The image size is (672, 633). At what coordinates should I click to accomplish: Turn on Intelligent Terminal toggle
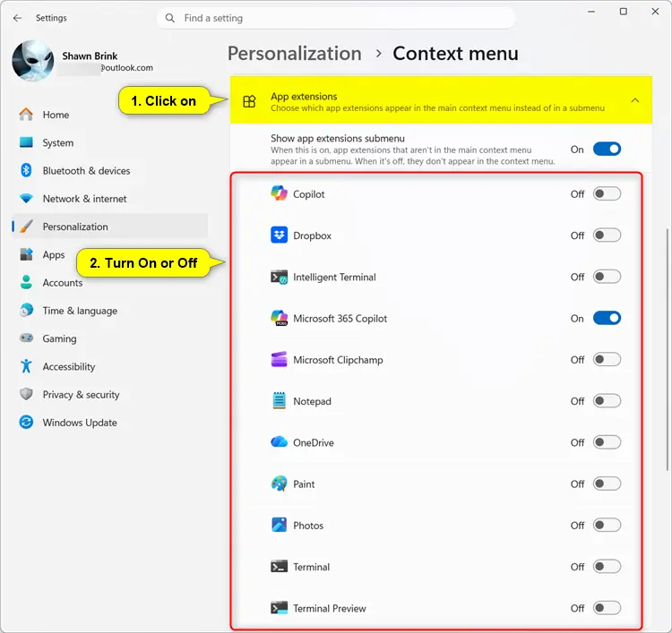click(x=607, y=277)
